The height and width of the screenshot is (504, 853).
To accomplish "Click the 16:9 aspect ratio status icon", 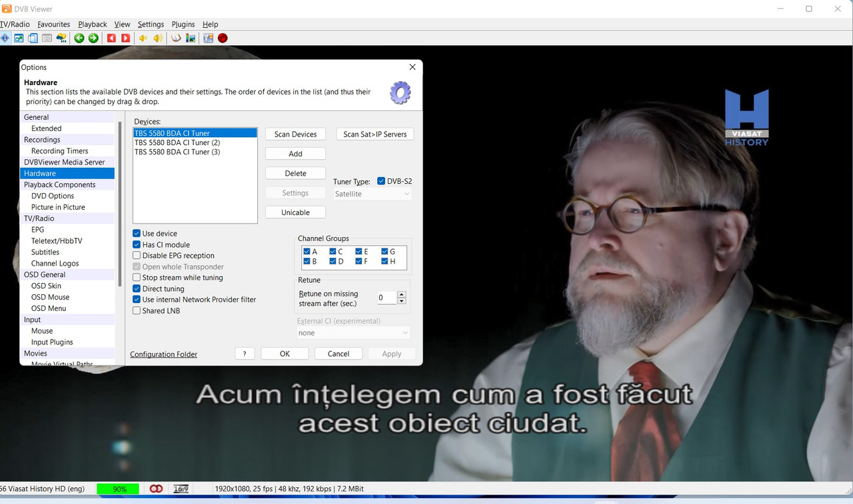I will [181, 489].
